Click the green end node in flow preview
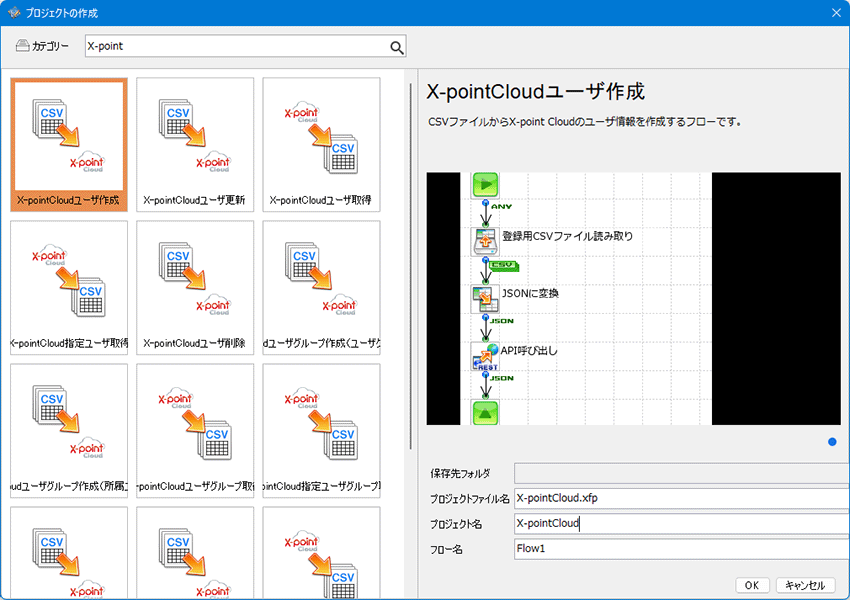The height and width of the screenshot is (600, 850). (x=485, y=413)
